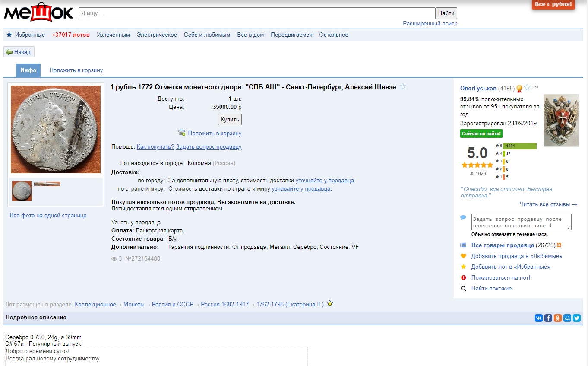Share the lot on Facebook

(548, 318)
